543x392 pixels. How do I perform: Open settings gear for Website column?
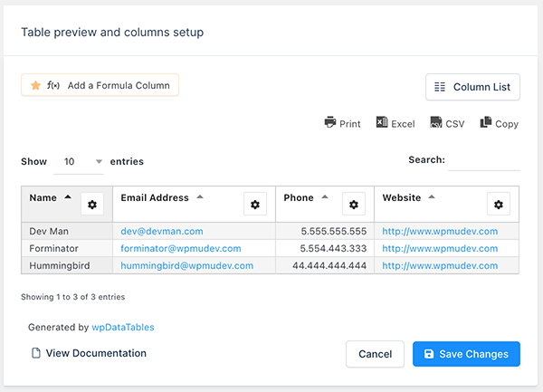click(499, 205)
